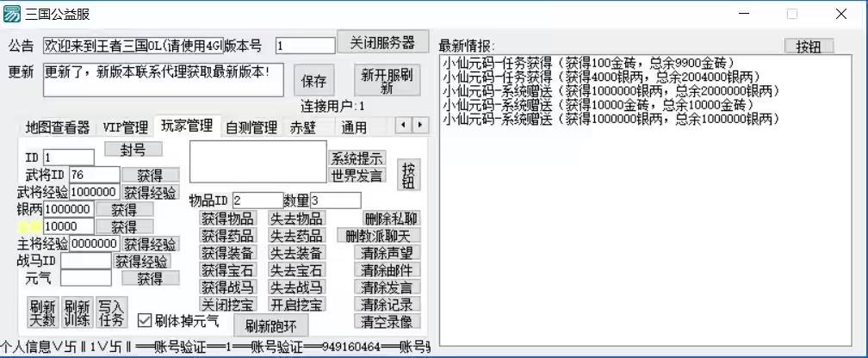Click the 清除发言 button

click(x=387, y=287)
